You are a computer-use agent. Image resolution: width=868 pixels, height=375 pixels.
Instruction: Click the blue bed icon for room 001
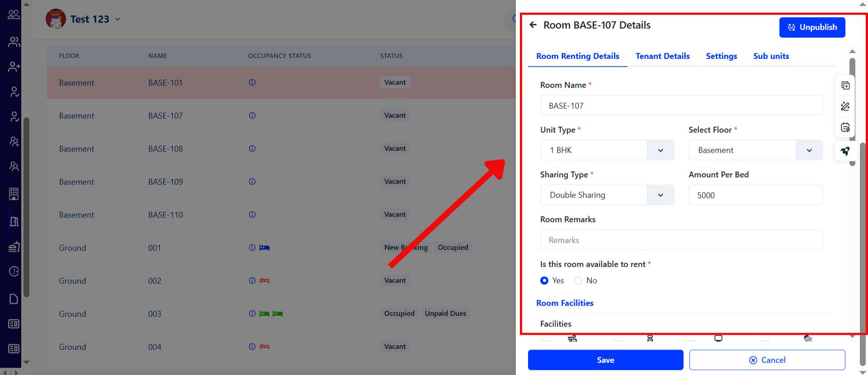264,247
